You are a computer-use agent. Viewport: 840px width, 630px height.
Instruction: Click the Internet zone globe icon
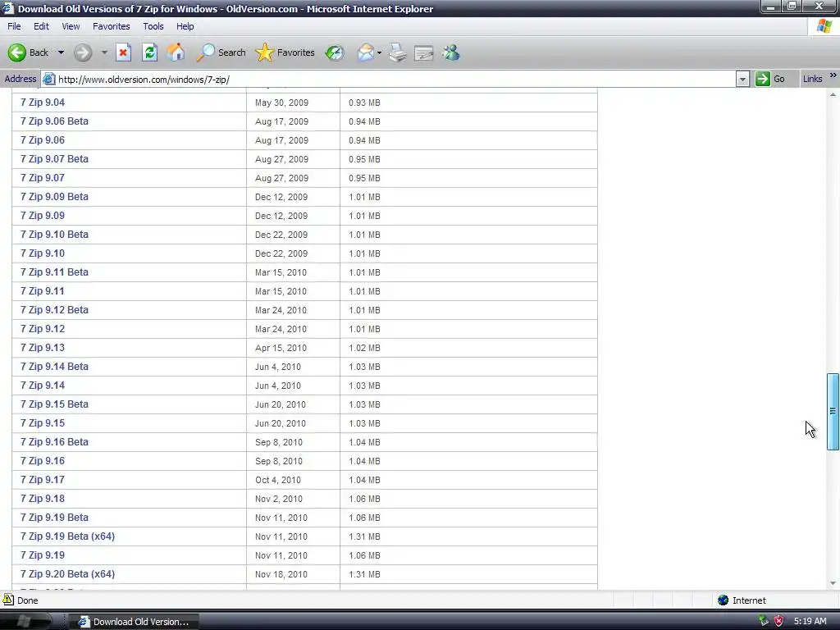pos(723,600)
